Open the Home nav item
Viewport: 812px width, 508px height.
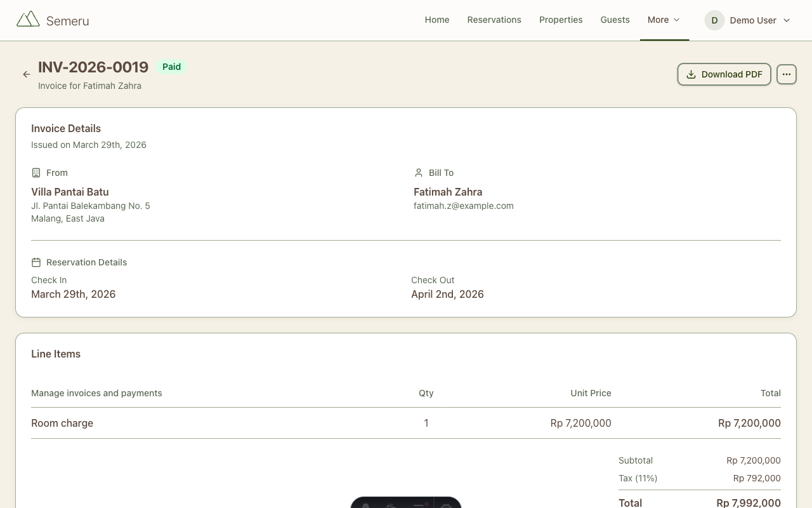click(437, 20)
